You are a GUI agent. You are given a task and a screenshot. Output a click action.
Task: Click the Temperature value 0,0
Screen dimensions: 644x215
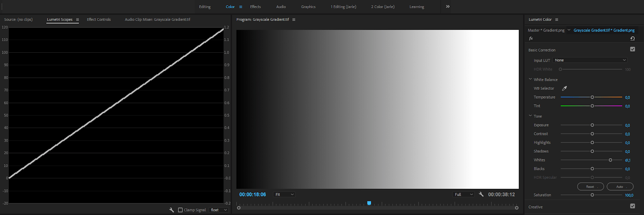(627, 97)
